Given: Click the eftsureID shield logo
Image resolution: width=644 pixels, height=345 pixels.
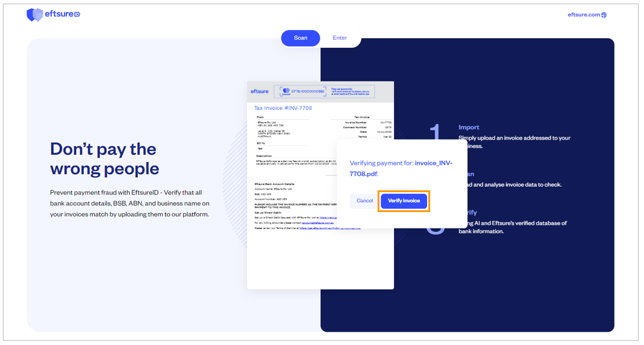Looking at the screenshot, I should (x=34, y=15).
